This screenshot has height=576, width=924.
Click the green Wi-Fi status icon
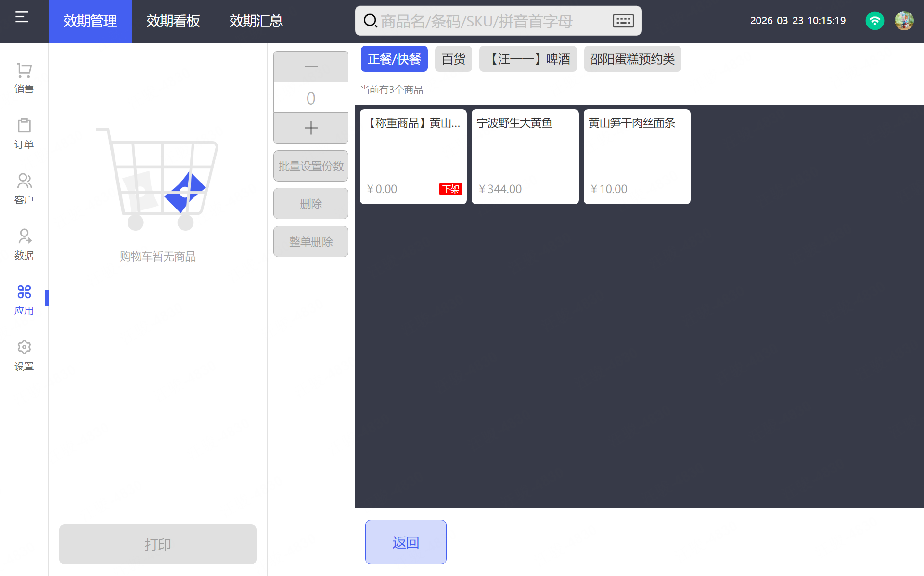[x=874, y=21]
